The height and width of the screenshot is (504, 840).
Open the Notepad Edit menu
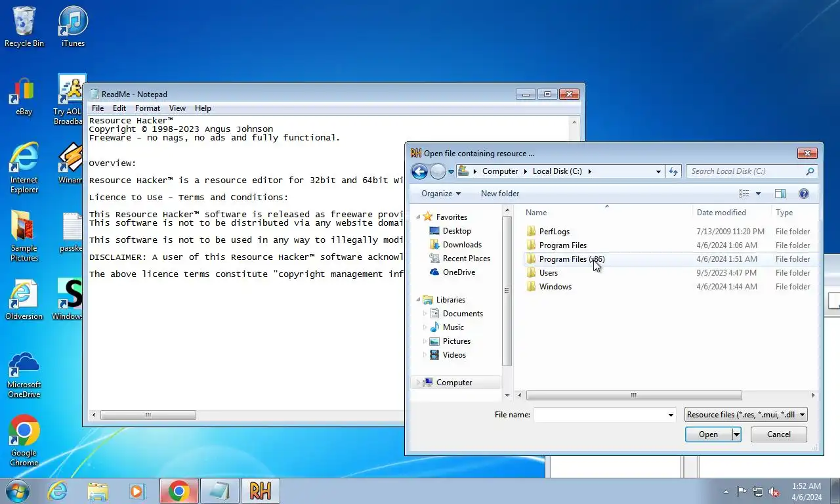pyautogui.click(x=119, y=108)
